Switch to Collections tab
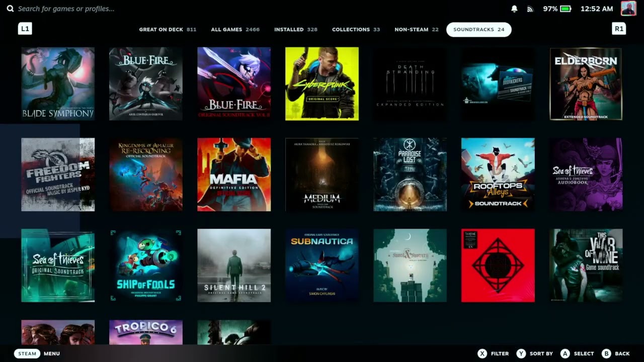644x362 pixels. (356, 30)
